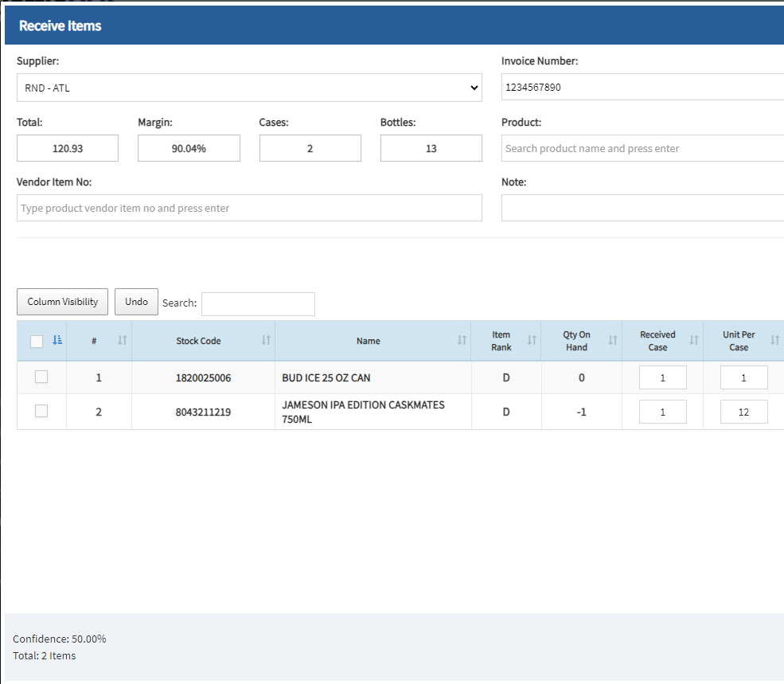Focus the Invoice Number field

[x=642, y=87]
